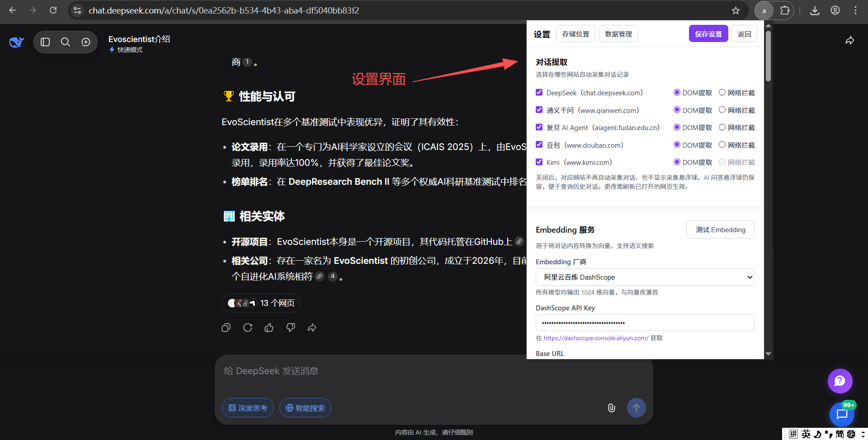The height and width of the screenshot is (440, 868).
Task: Click the link icon after 自进化AI系统相符
Action: point(320,276)
